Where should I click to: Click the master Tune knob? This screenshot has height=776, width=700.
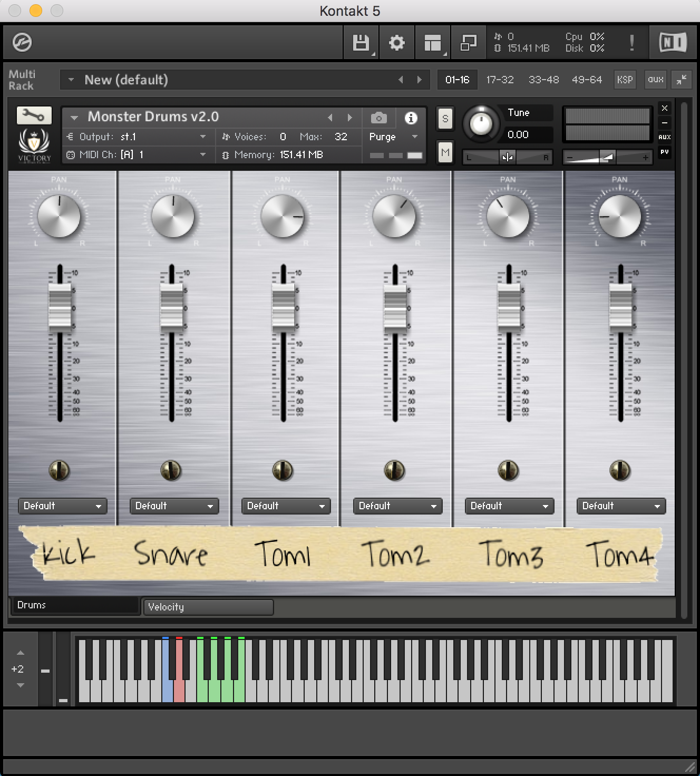481,124
